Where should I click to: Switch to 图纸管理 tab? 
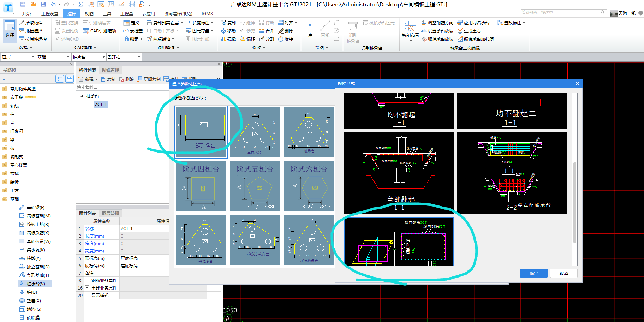click(x=111, y=70)
